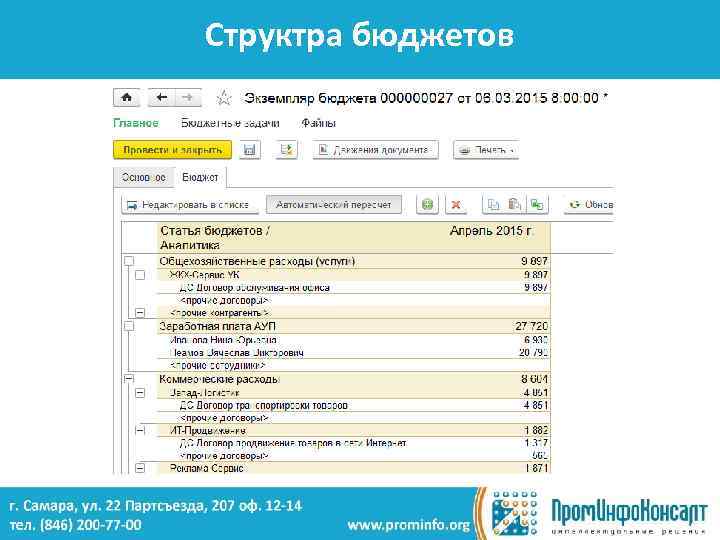This screenshot has height=540, width=720.
Task: Collapse Общехозяйственные расходы (услуги) group
Action: tap(129, 261)
